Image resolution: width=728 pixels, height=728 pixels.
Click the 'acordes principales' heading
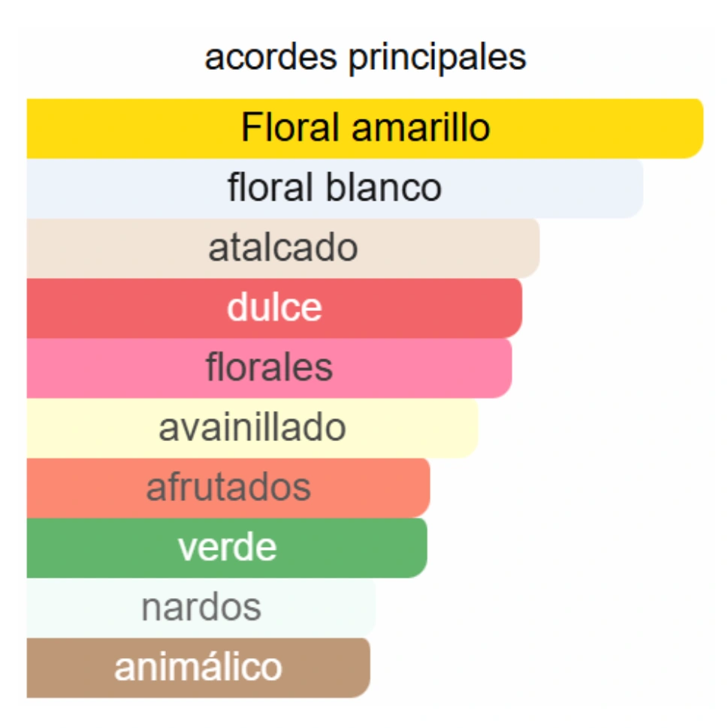(365, 59)
